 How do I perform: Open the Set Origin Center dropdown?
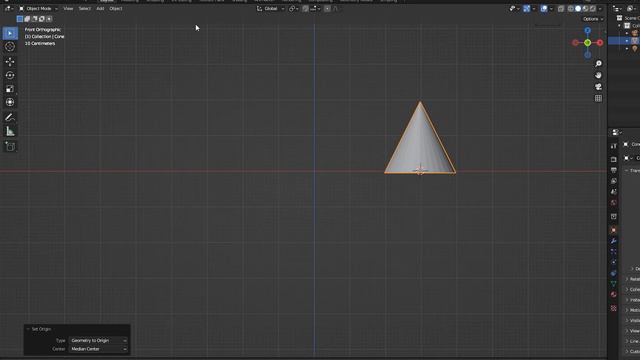coord(98,349)
